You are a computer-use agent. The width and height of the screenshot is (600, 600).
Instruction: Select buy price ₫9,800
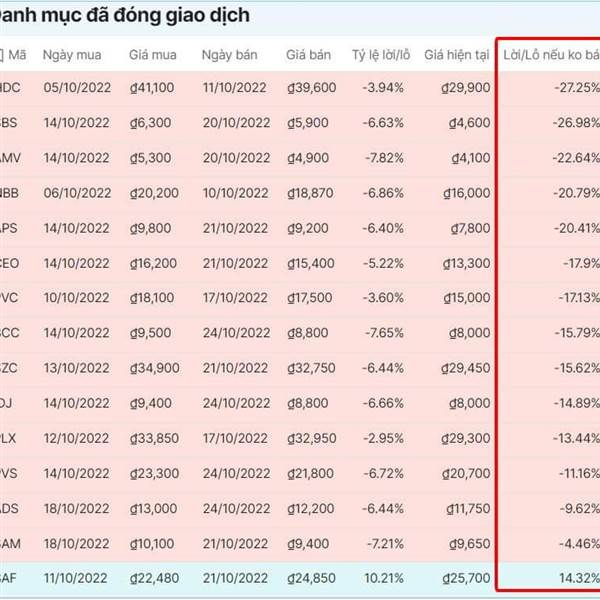[150, 228]
